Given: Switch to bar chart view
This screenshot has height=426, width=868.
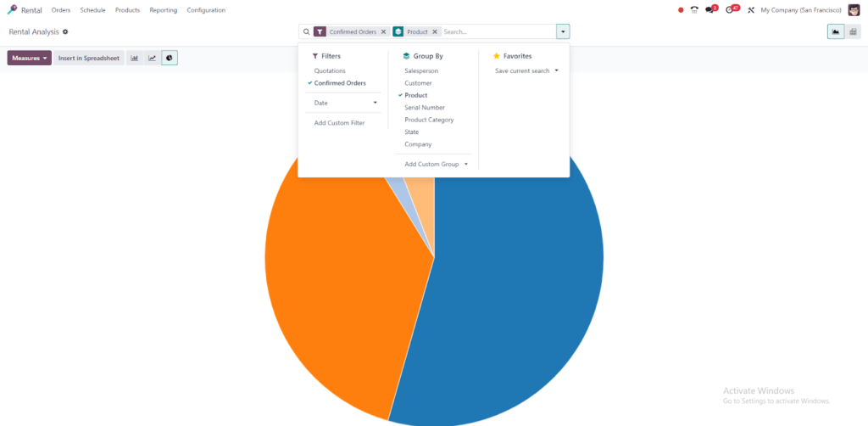Looking at the screenshot, I should (x=134, y=58).
